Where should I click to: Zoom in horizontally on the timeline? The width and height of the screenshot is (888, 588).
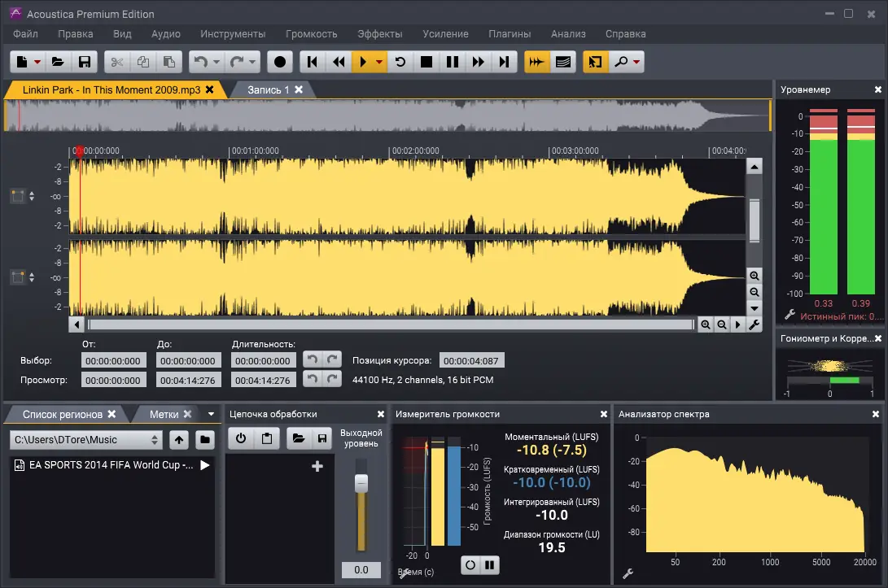coord(705,324)
